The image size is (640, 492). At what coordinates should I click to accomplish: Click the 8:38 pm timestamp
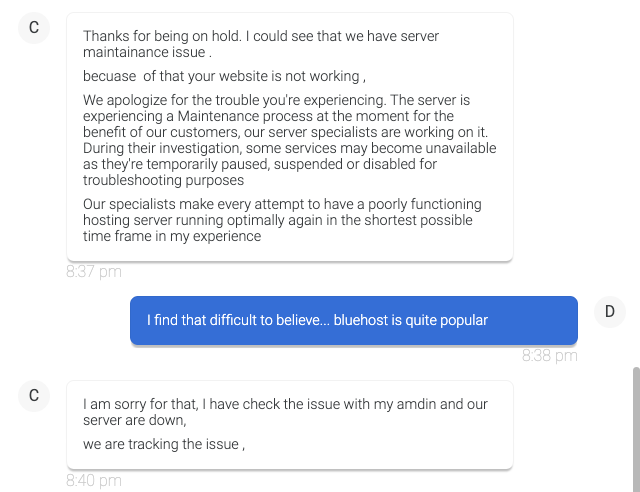point(550,355)
